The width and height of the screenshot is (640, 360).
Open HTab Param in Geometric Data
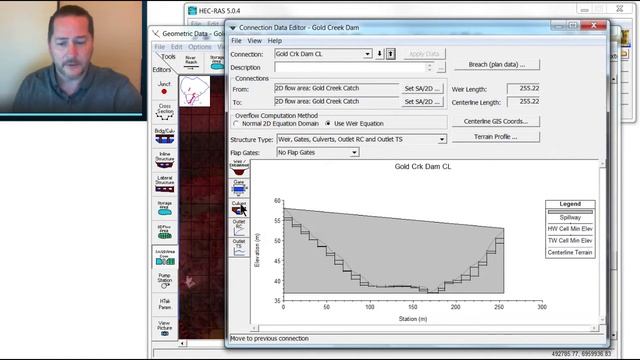(164, 304)
